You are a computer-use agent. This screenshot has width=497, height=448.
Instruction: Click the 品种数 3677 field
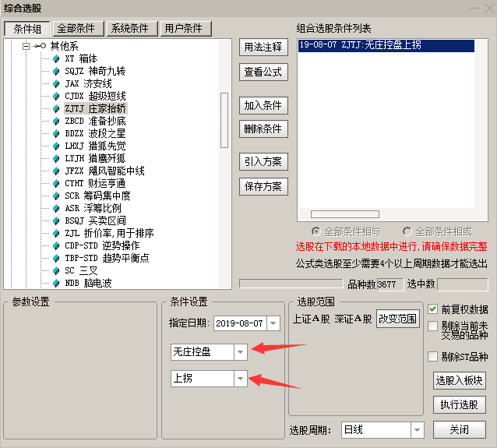click(x=390, y=284)
